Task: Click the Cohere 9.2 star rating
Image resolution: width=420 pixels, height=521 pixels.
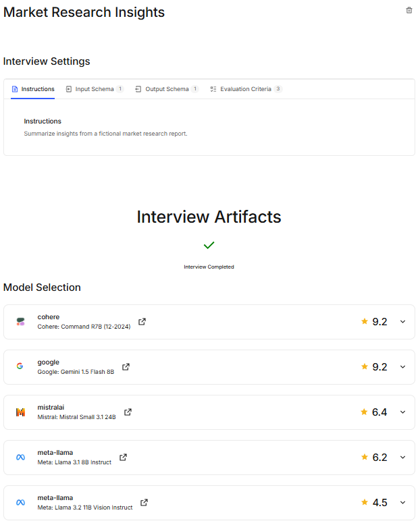Action: [374, 322]
